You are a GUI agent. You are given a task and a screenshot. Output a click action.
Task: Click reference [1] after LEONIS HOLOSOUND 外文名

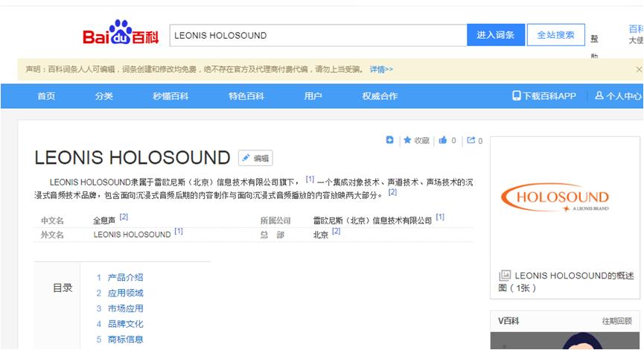178,232
